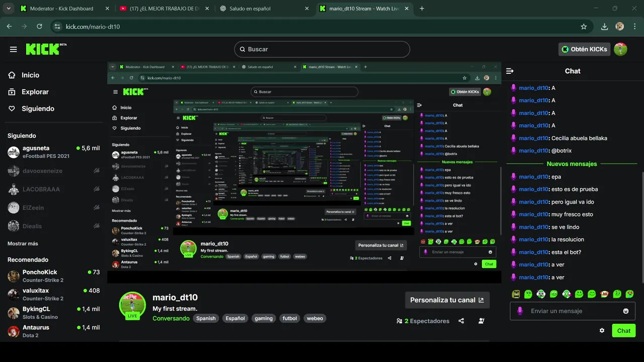Image resolution: width=644 pixels, height=362 pixels.
Task: Open the tab search dropdown arrow
Action: click(8, 9)
